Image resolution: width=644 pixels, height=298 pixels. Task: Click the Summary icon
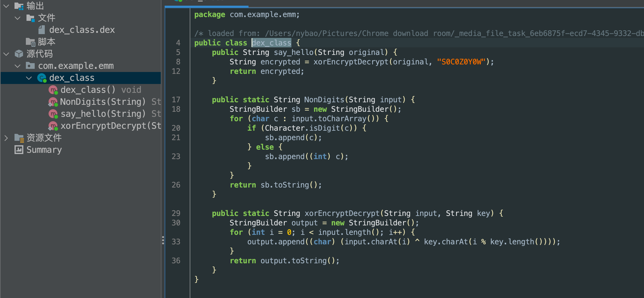19,150
